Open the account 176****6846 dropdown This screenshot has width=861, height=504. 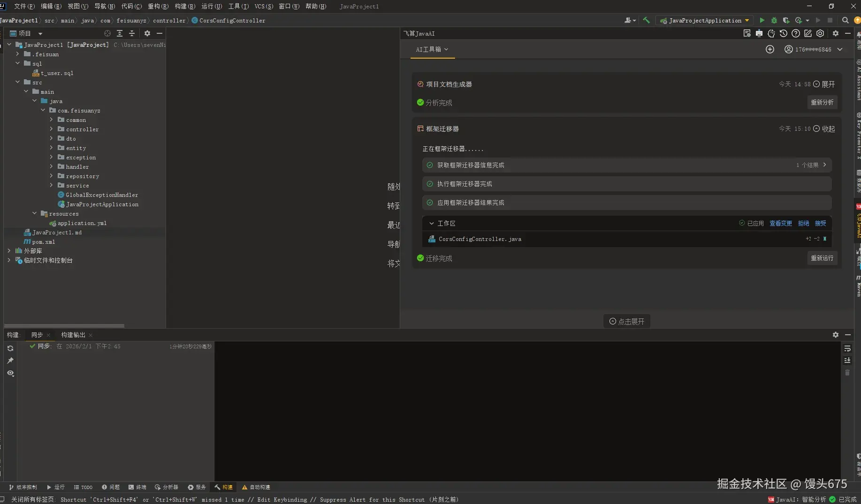814,49
